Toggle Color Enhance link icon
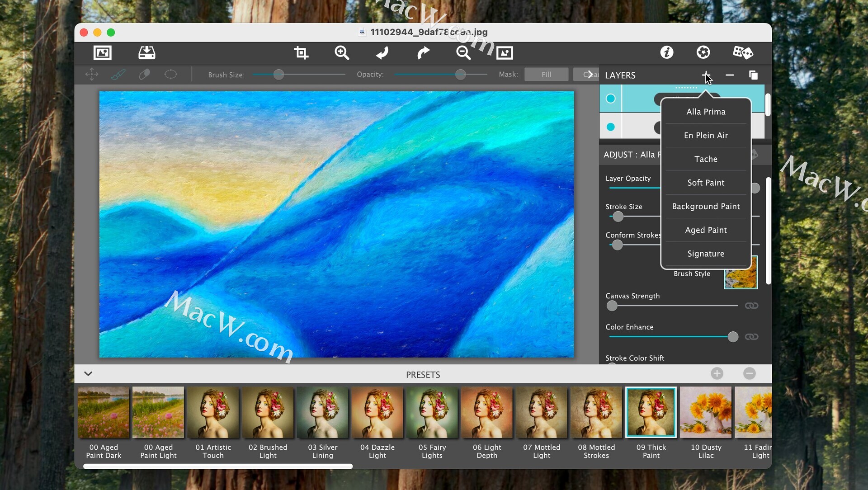The height and width of the screenshot is (490, 868). (751, 337)
